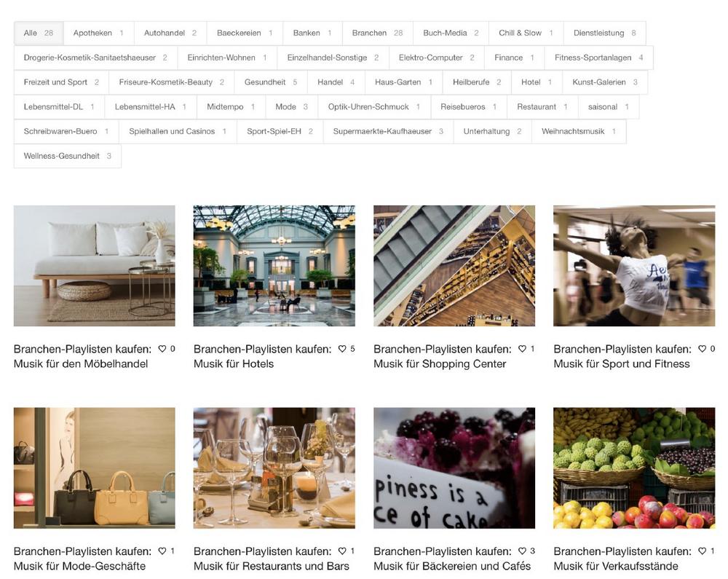Choose the Chill & Slow filter
728x579 pixels.
[x=526, y=33]
